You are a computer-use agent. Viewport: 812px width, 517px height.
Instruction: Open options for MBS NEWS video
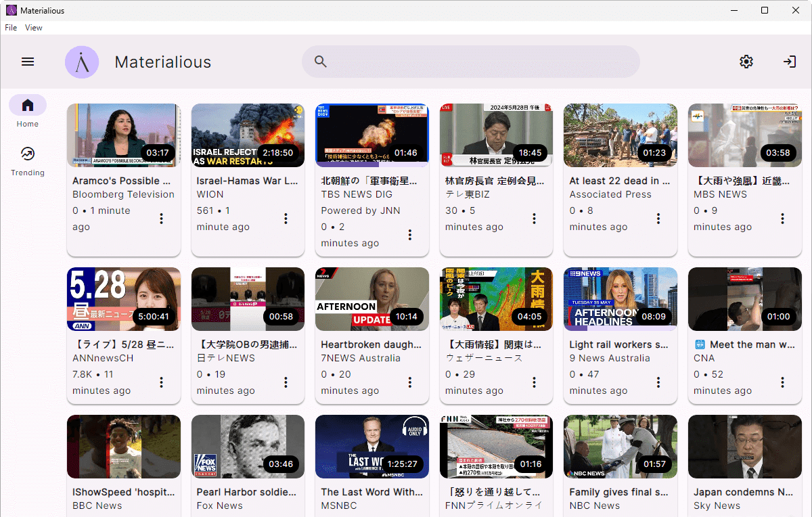(x=782, y=219)
